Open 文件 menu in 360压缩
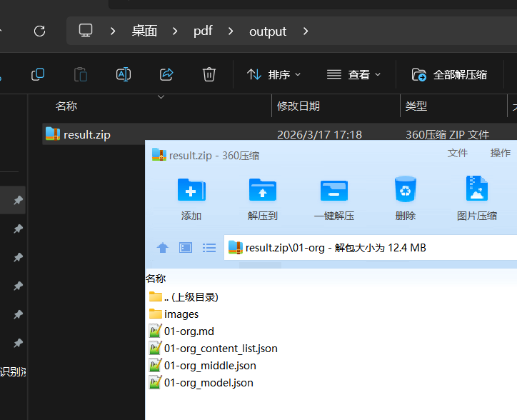This screenshot has width=517, height=420. pyautogui.click(x=458, y=153)
